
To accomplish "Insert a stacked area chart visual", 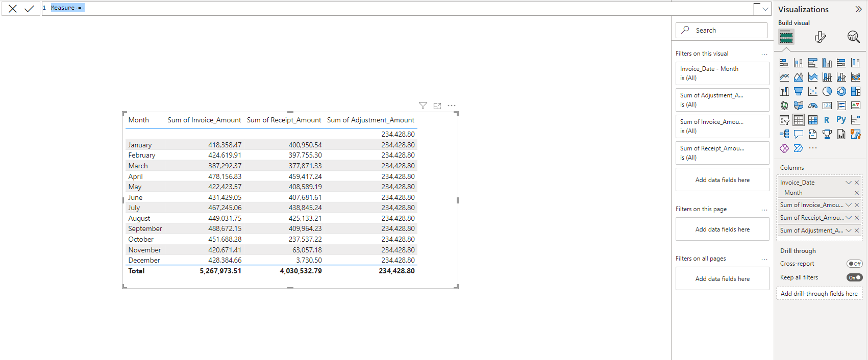I will pos(813,77).
